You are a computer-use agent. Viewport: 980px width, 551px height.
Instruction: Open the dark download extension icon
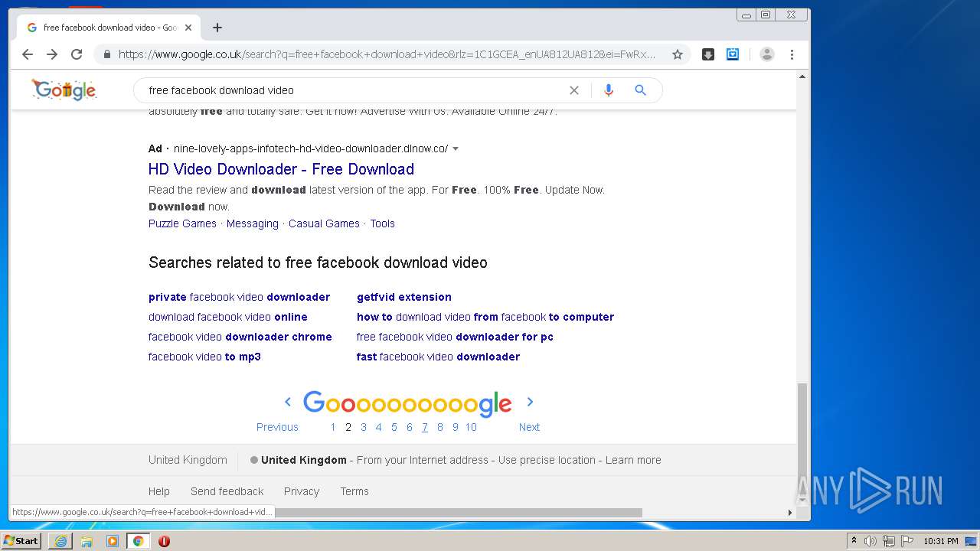[708, 54]
